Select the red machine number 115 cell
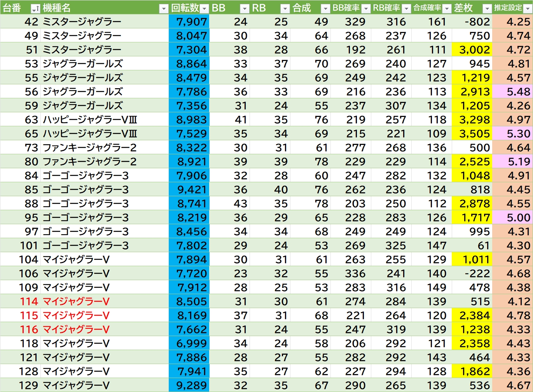The height and width of the screenshot is (392, 533). (x=29, y=315)
